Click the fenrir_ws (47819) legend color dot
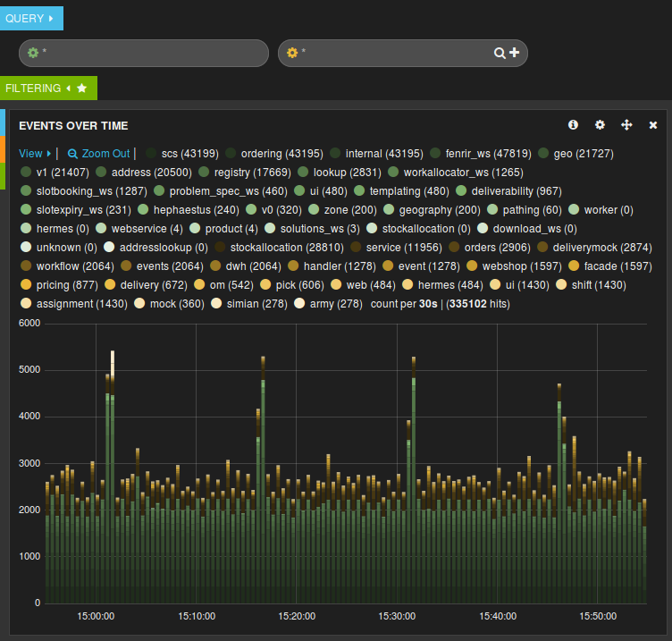 tap(435, 153)
